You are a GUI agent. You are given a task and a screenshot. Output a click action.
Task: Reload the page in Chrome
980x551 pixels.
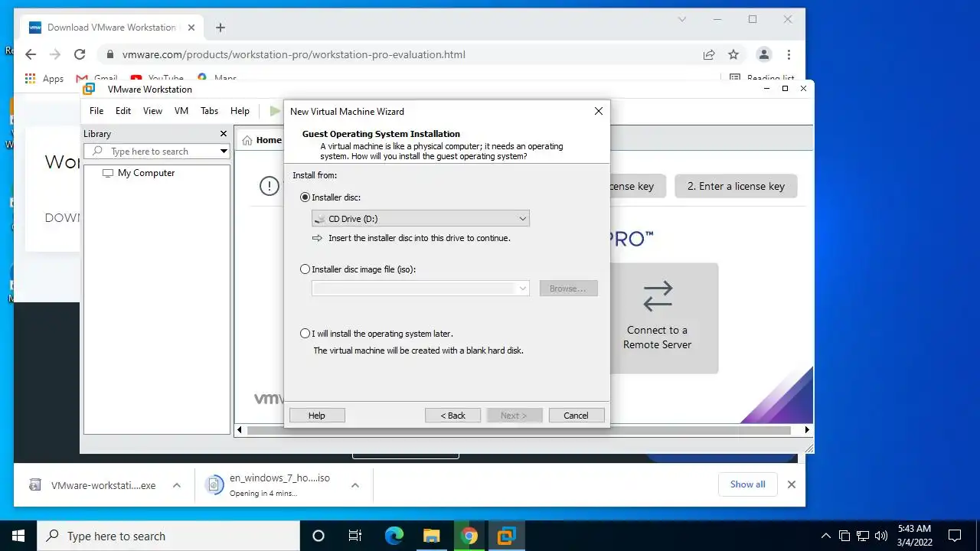coord(80,54)
